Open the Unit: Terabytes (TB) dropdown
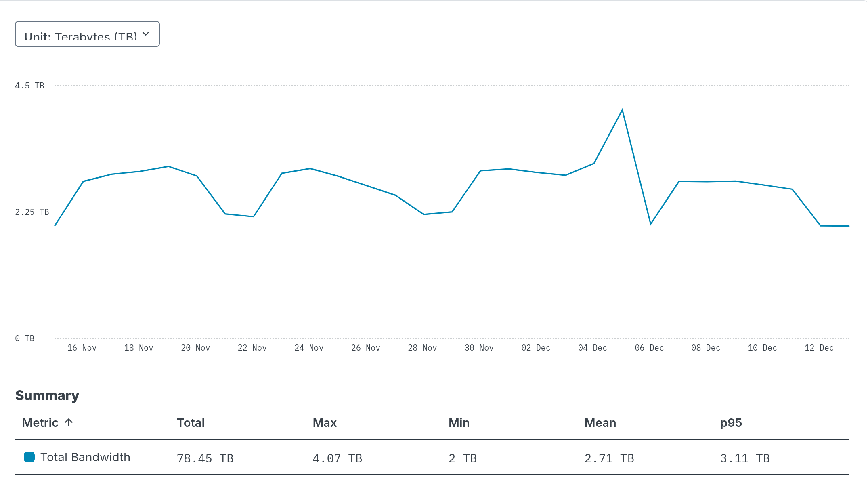The image size is (868, 481). click(87, 34)
